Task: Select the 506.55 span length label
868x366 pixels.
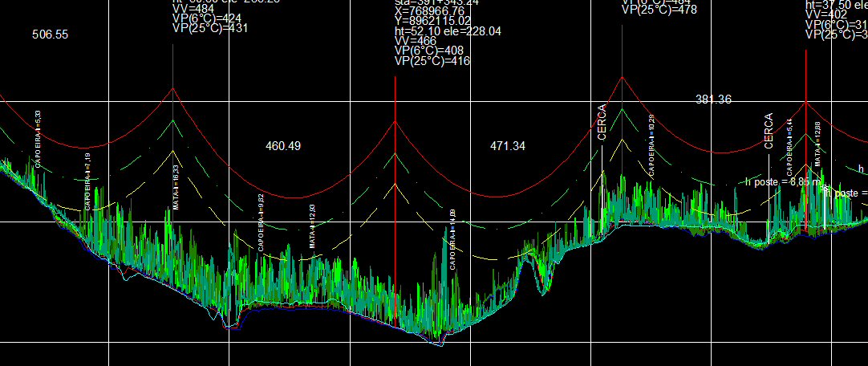Action: click(51, 35)
